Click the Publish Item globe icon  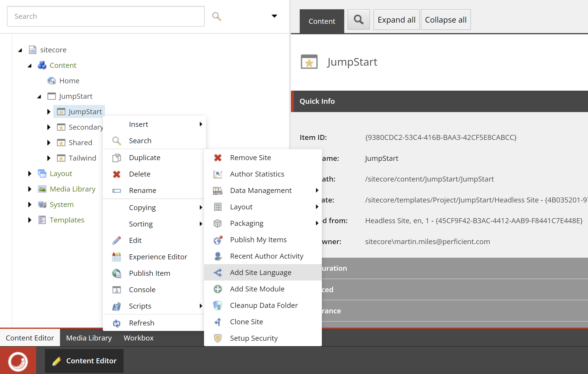coord(116,273)
